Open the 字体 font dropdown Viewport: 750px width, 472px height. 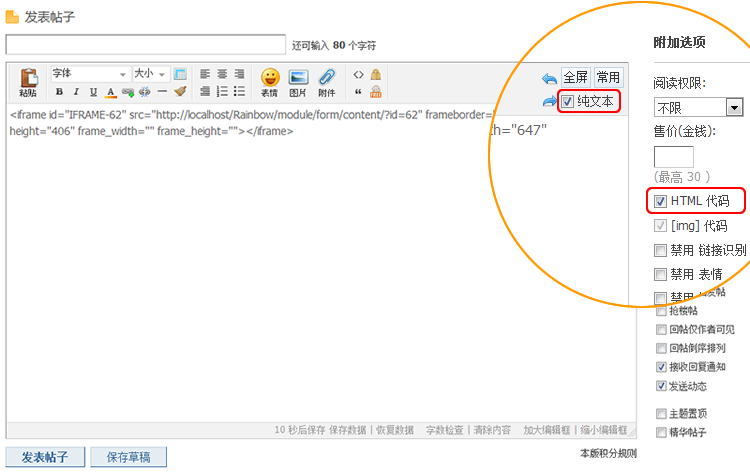click(90, 74)
